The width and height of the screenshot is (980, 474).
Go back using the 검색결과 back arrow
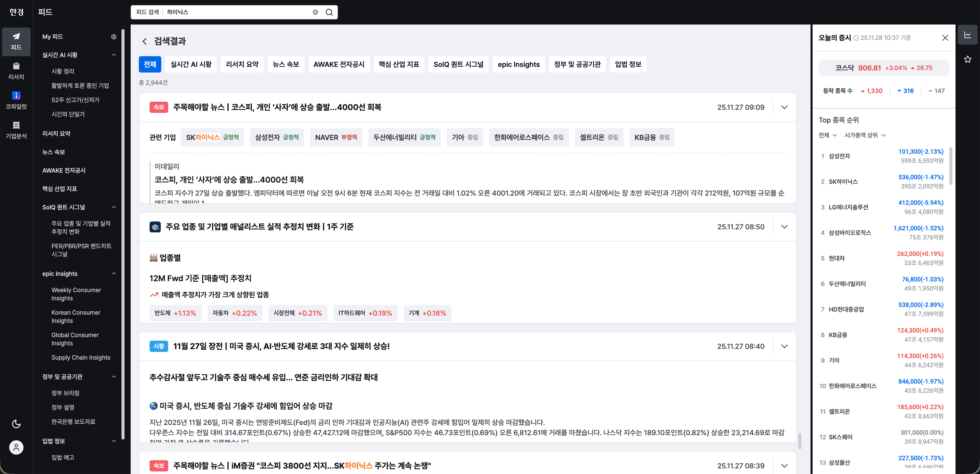[x=144, y=41]
